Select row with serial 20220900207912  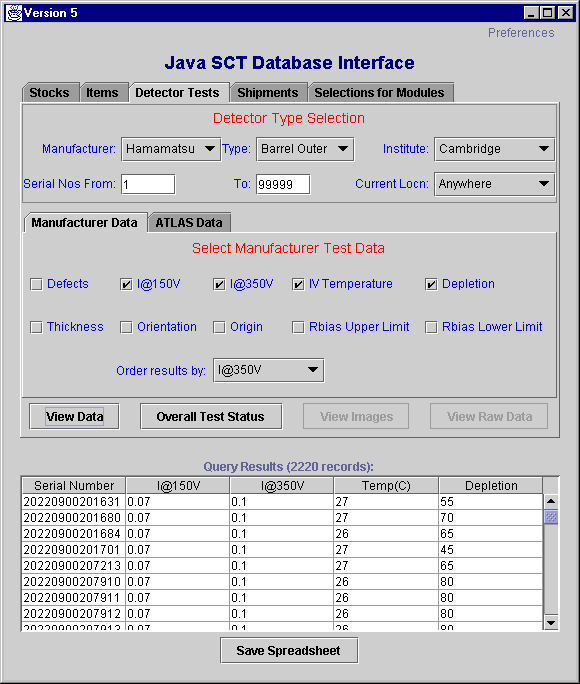pos(282,614)
